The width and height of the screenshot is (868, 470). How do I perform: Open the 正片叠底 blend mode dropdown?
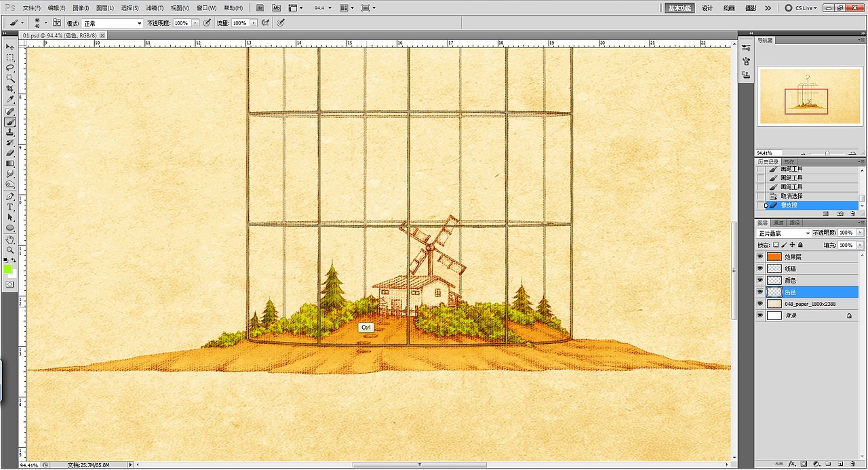pos(784,233)
